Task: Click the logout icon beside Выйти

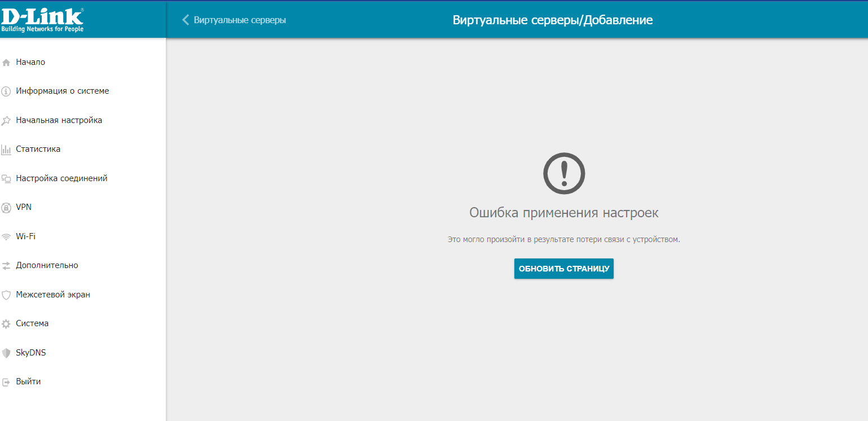Action: point(6,382)
